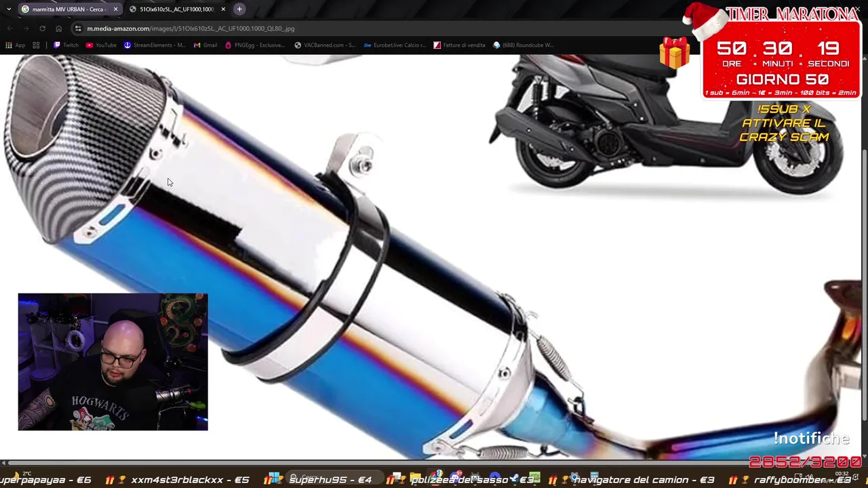Open the browser home page icon
Image resolution: width=868 pixels, height=488 pixels.
coord(58,28)
